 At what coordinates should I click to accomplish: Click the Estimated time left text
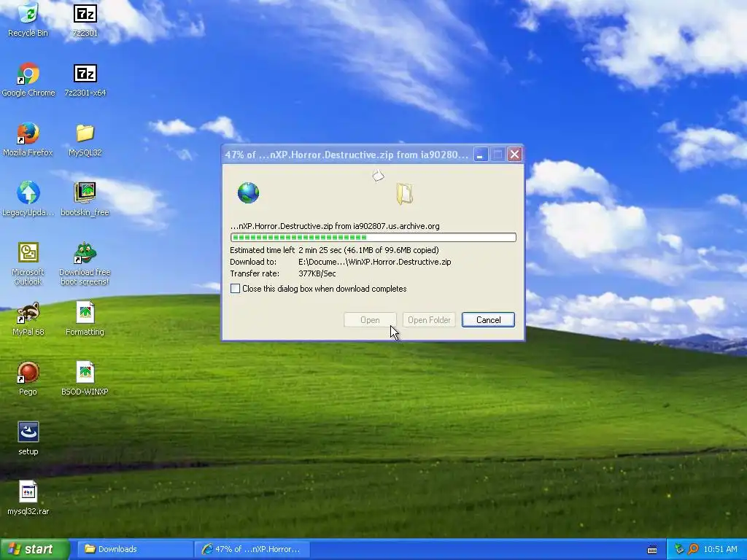pos(263,250)
